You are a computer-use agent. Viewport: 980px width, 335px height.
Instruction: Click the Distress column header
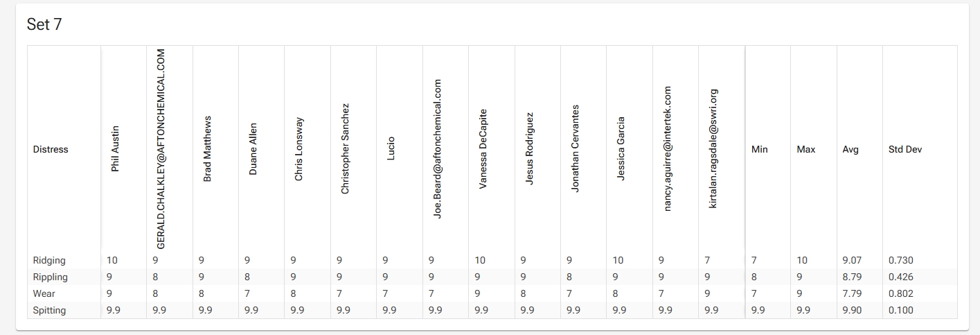pyautogui.click(x=51, y=149)
